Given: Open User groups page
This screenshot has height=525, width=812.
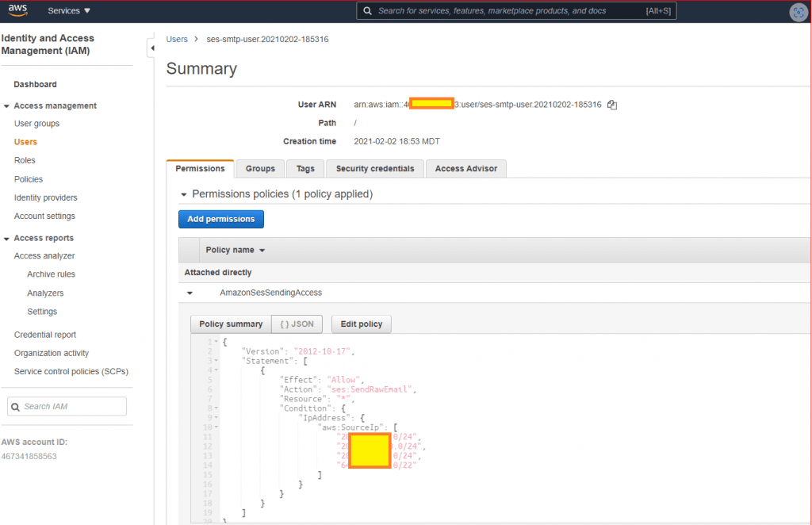Looking at the screenshot, I should tap(36, 124).
